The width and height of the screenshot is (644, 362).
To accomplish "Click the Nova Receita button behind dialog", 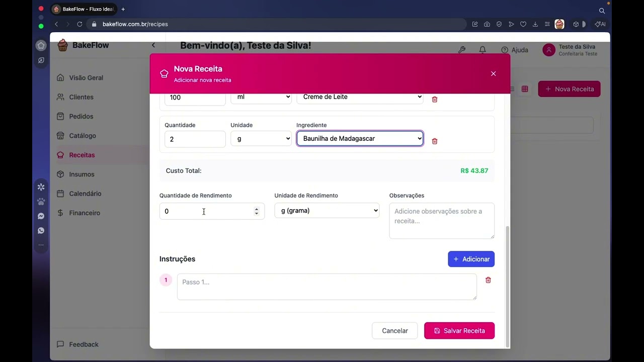I will click(x=570, y=89).
